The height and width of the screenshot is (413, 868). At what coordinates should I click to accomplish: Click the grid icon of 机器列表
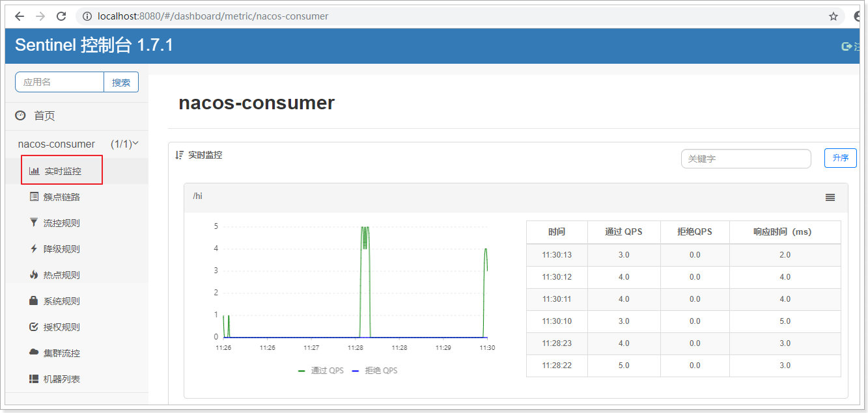pos(34,379)
